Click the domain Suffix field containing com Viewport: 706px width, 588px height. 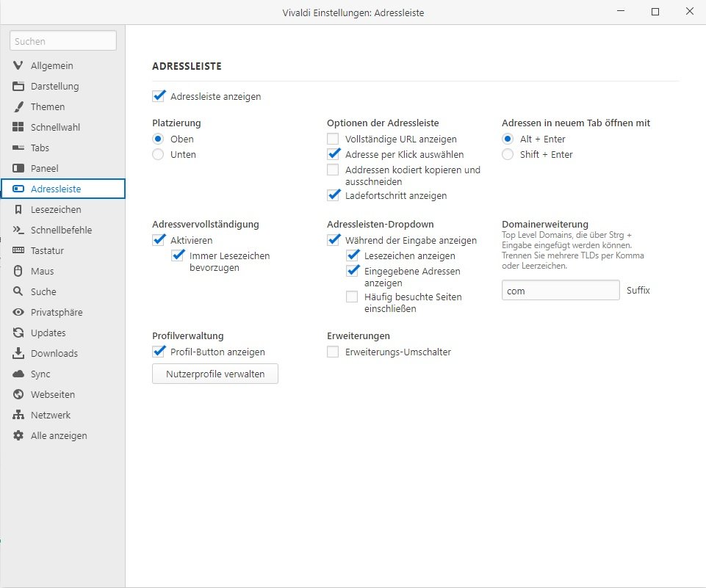point(561,290)
